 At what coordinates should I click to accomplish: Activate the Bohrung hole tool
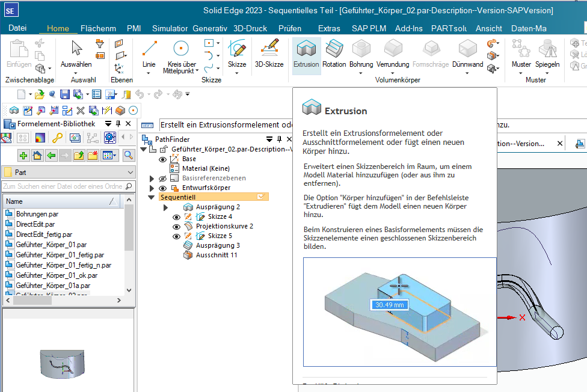point(361,55)
